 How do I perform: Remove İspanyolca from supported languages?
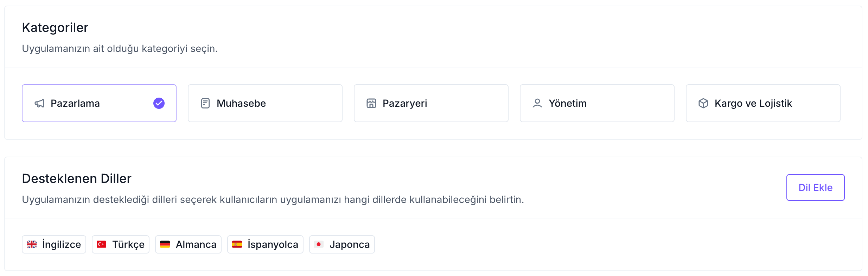coord(265,244)
